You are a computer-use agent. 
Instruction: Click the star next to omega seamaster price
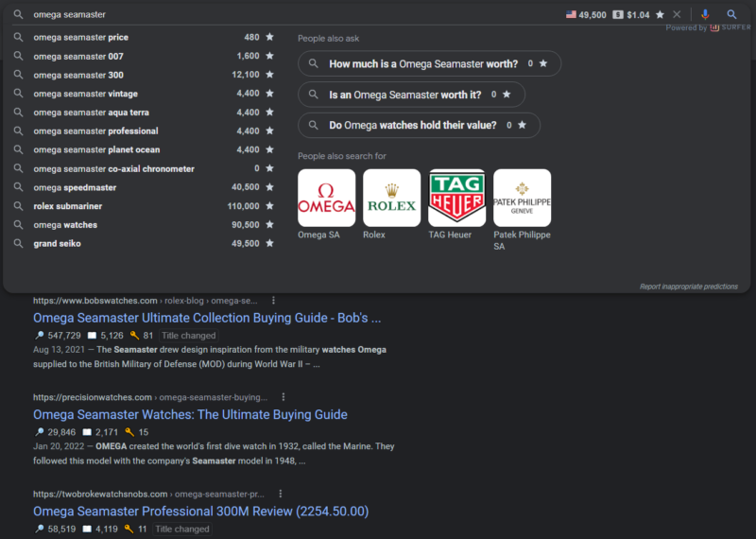pos(270,37)
